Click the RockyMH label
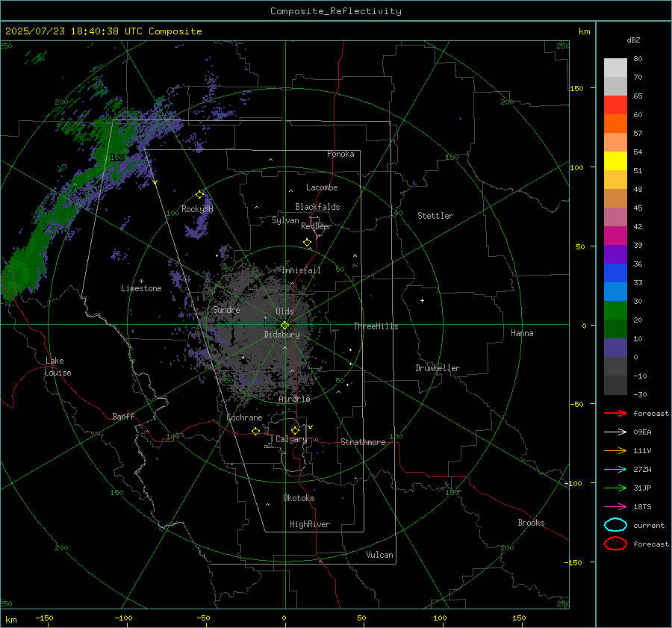 tap(197, 209)
